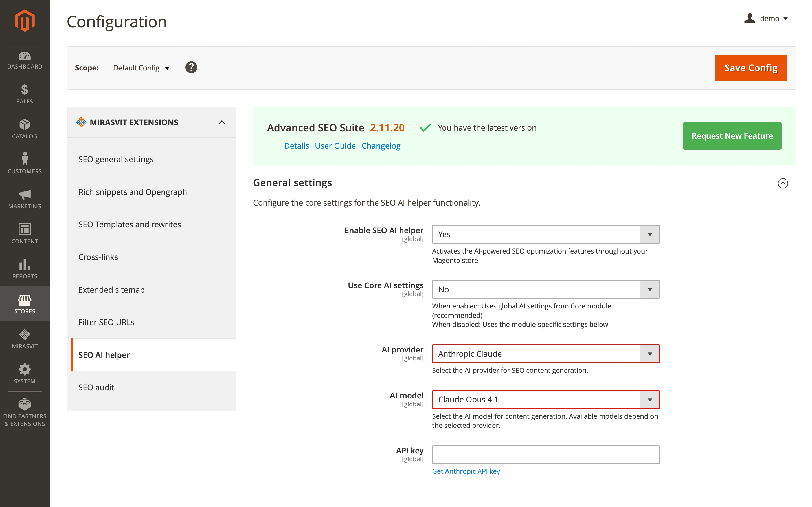Collapse the MIRASVIT EXTENSIONS section

click(x=222, y=122)
